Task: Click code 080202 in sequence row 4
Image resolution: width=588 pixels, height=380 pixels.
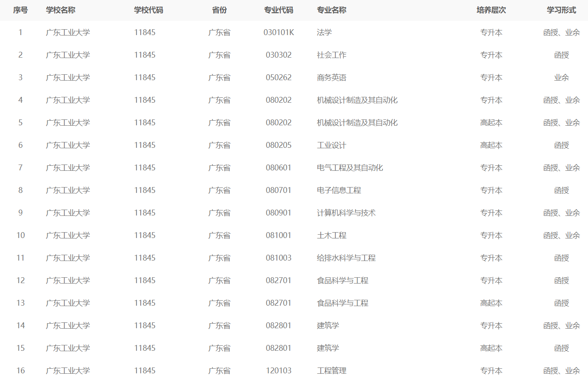Action: click(279, 100)
